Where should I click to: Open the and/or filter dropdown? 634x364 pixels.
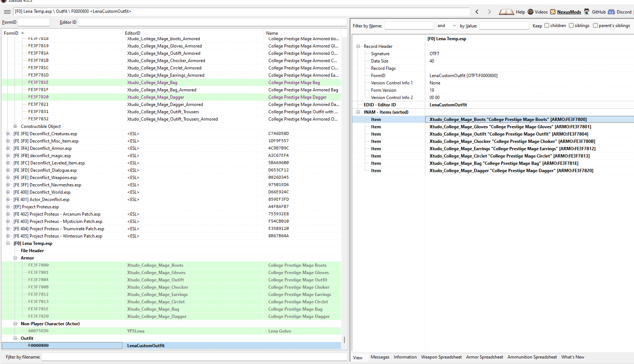tap(447, 26)
